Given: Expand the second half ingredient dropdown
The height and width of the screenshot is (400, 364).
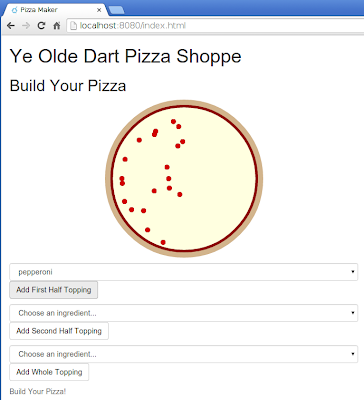Looking at the screenshot, I should tap(184, 313).
